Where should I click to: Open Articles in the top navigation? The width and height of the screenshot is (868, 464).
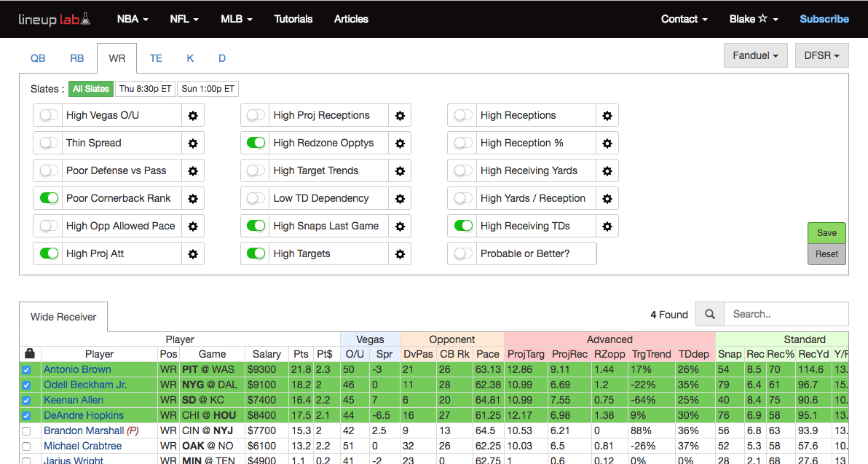point(351,19)
